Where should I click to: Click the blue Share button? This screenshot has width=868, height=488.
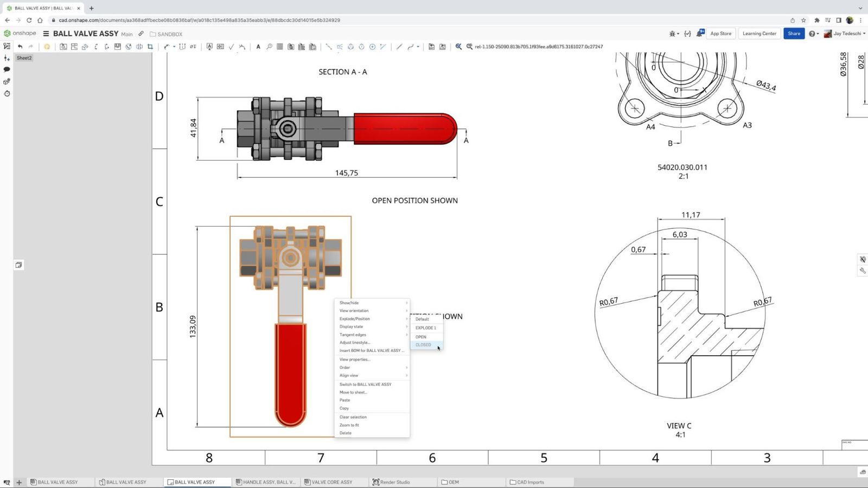coord(794,34)
